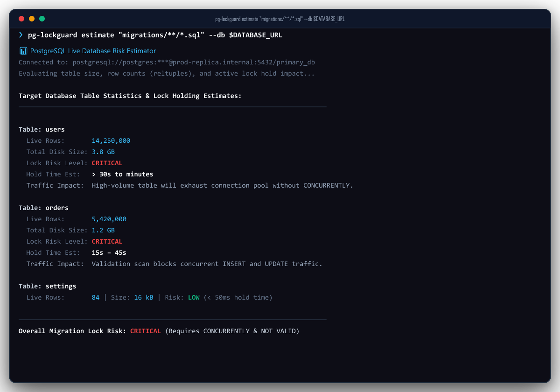Click '(Requires CONCURRENTLY & NOT VALID)' note
560x392 pixels.
point(232,331)
